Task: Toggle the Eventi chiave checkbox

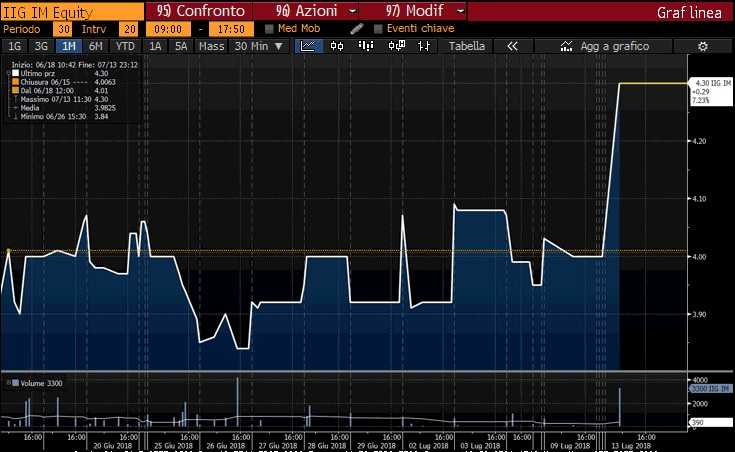Action: pos(379,29)
